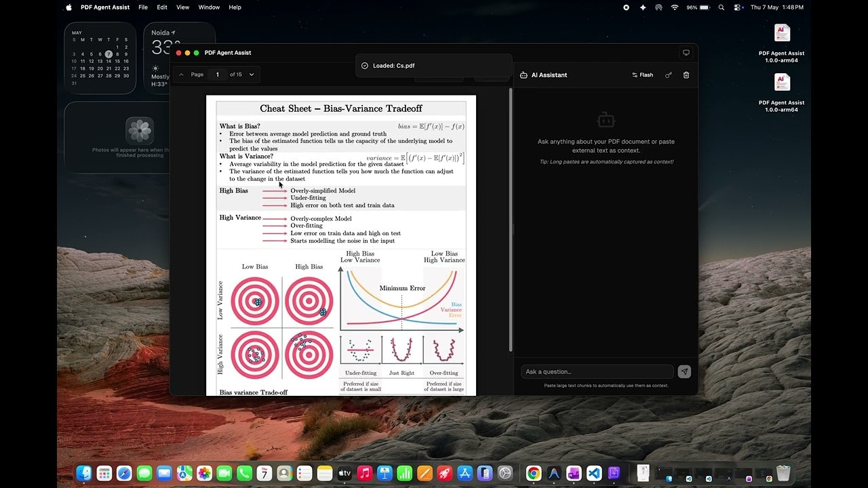This screenshot has width=868, height=488.
Task: Open Launchpad from the dock
Action: coord(104,473)
